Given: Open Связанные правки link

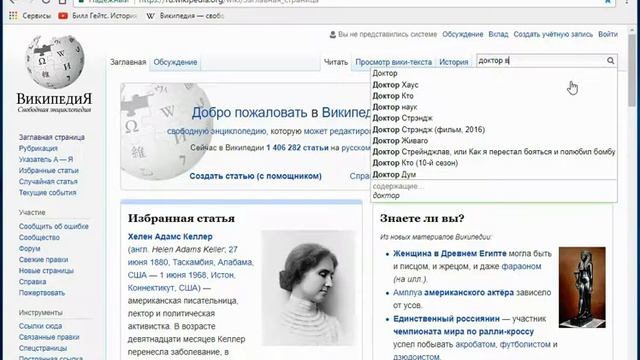Looking at the screenshot, I should tap(49, 337).
